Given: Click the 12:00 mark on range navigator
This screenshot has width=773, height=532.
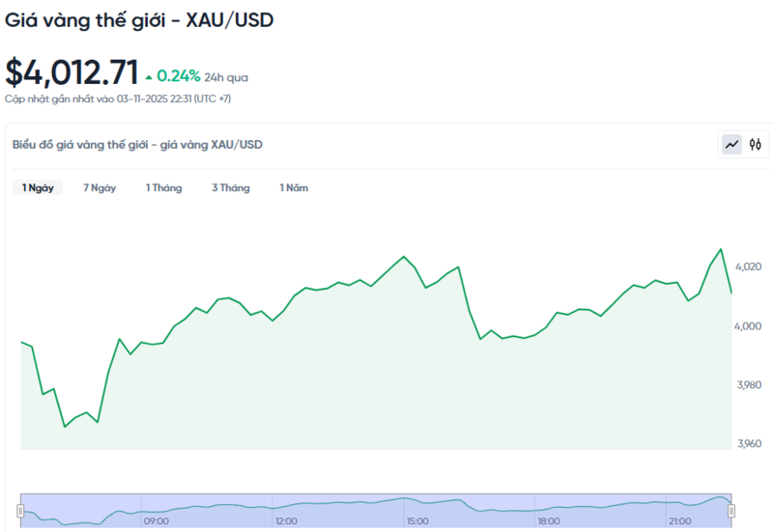Looking at the screenshot, I should click(x=286, y=521).
